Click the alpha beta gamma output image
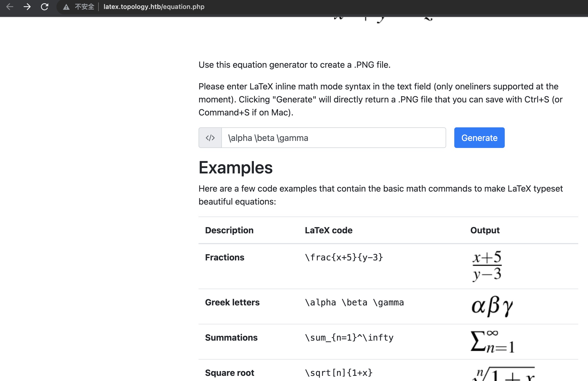The image size is (588, 381). pyautogui.click(x=492, y=306)
